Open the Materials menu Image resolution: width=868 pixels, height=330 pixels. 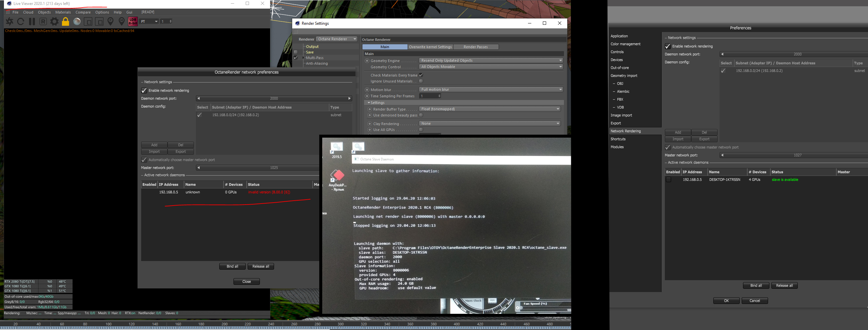[63, 12]
